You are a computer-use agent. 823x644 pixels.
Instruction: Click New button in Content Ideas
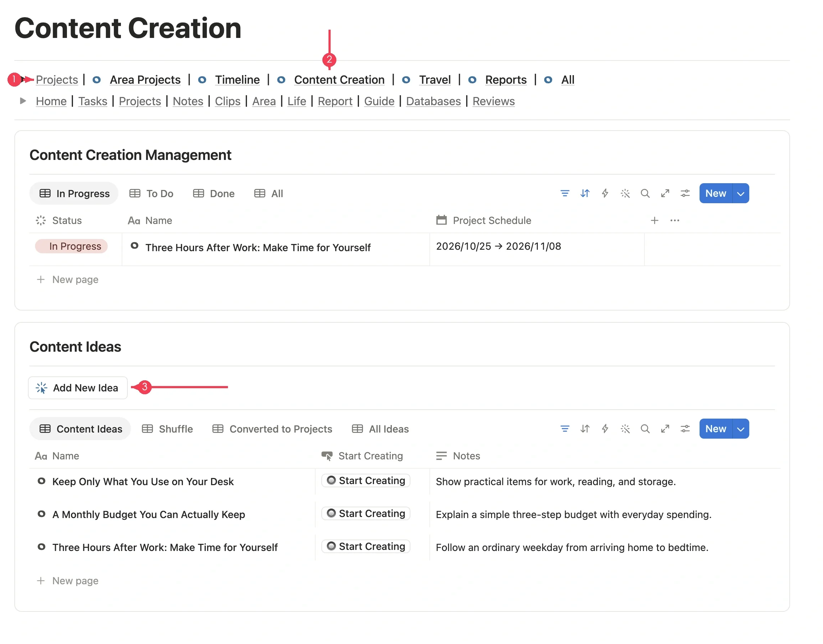(716, 429)
